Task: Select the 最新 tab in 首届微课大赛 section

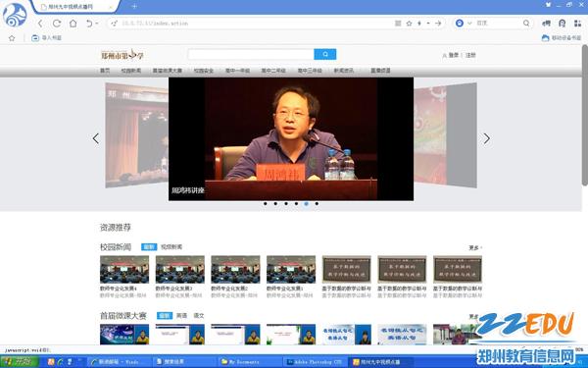Action: (x=165, y=316)
